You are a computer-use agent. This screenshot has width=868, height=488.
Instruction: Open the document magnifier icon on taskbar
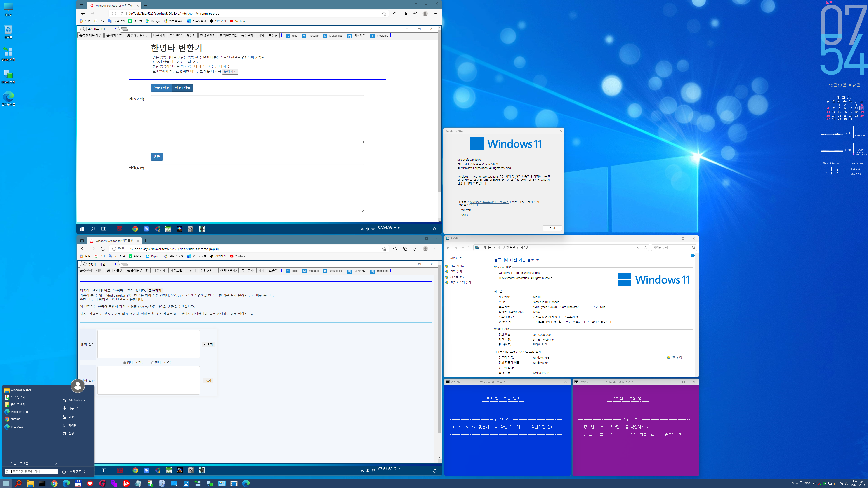tap(162, 483)
